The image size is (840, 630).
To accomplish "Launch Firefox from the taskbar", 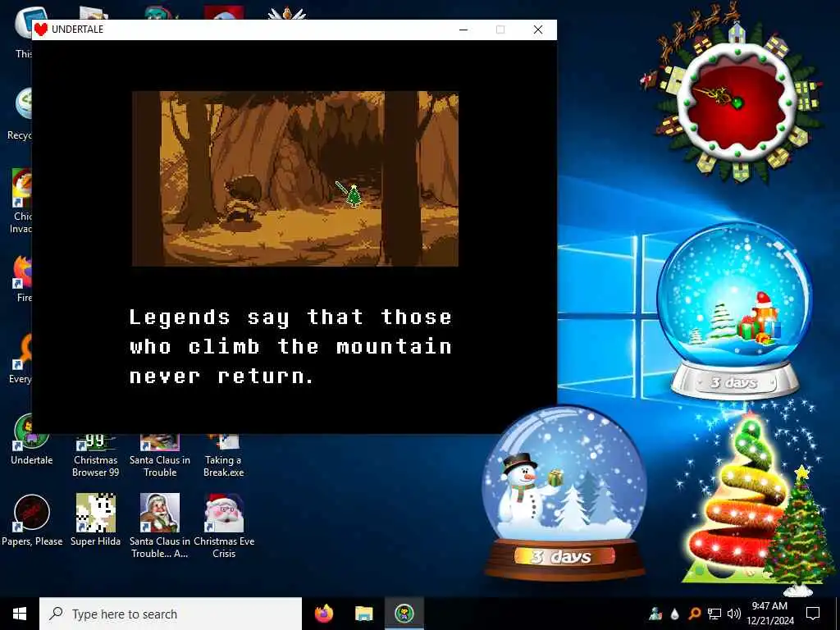I will pyautogui.click(x=323, y=614).
